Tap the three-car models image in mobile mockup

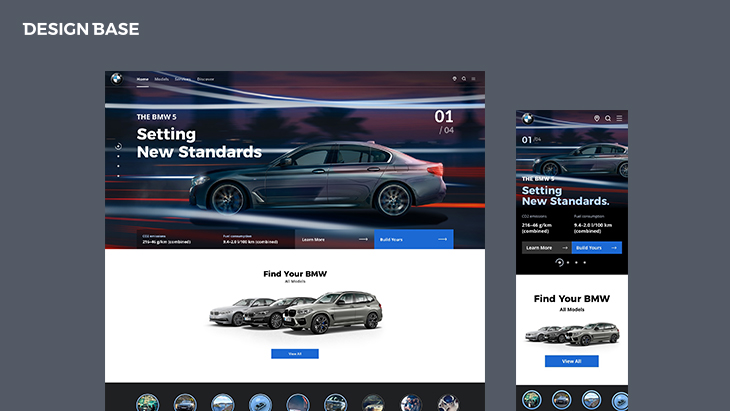[x=572, y=334]
